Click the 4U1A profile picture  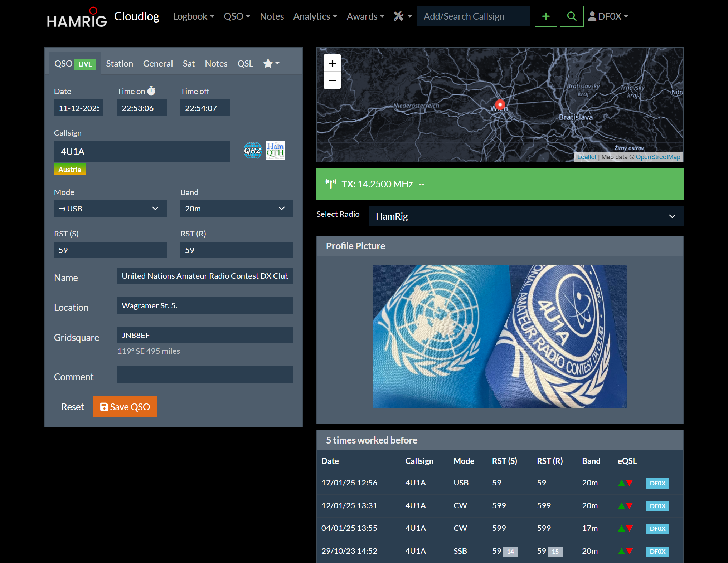pyautogui.click(x=500, y=337)
